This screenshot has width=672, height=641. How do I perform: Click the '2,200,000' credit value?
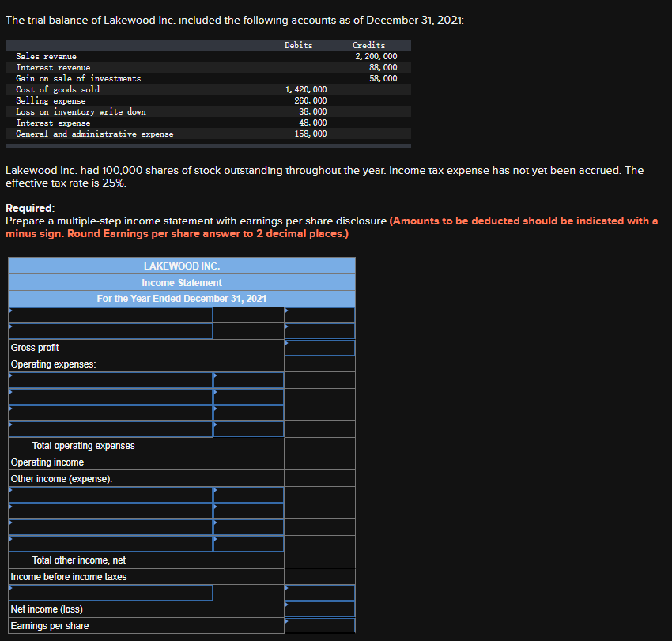pos(376,56)
